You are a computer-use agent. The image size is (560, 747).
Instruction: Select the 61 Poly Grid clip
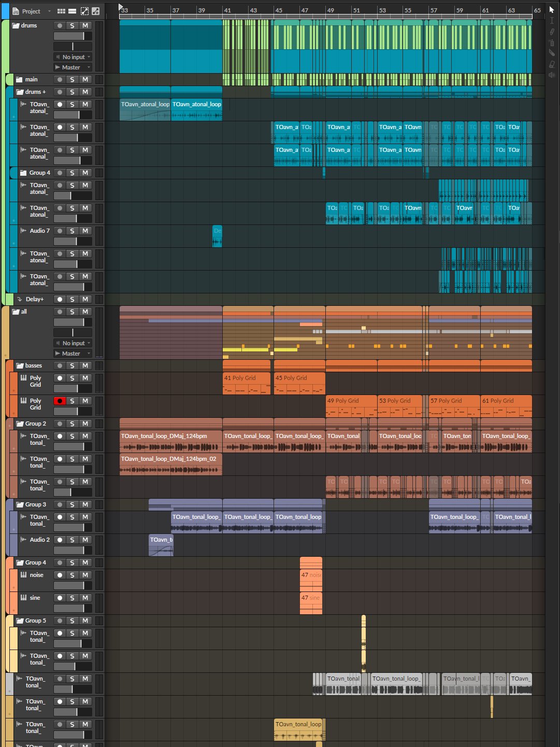[506, 406]
